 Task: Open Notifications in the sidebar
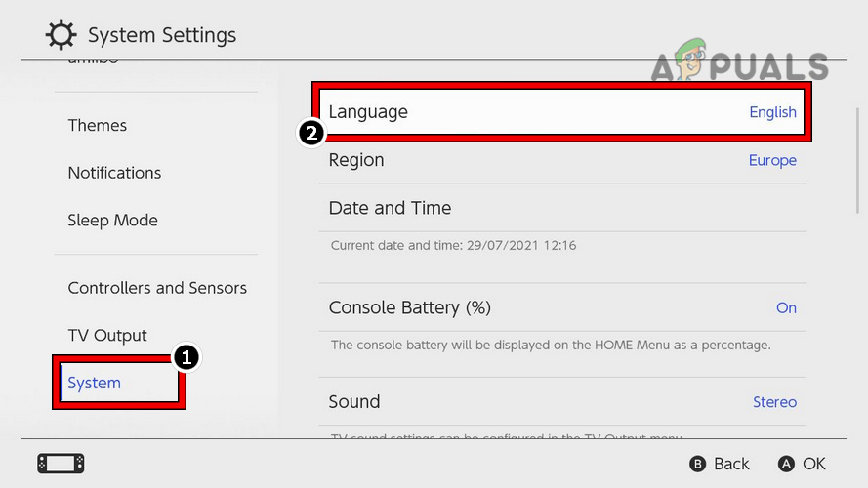point(114,173)
